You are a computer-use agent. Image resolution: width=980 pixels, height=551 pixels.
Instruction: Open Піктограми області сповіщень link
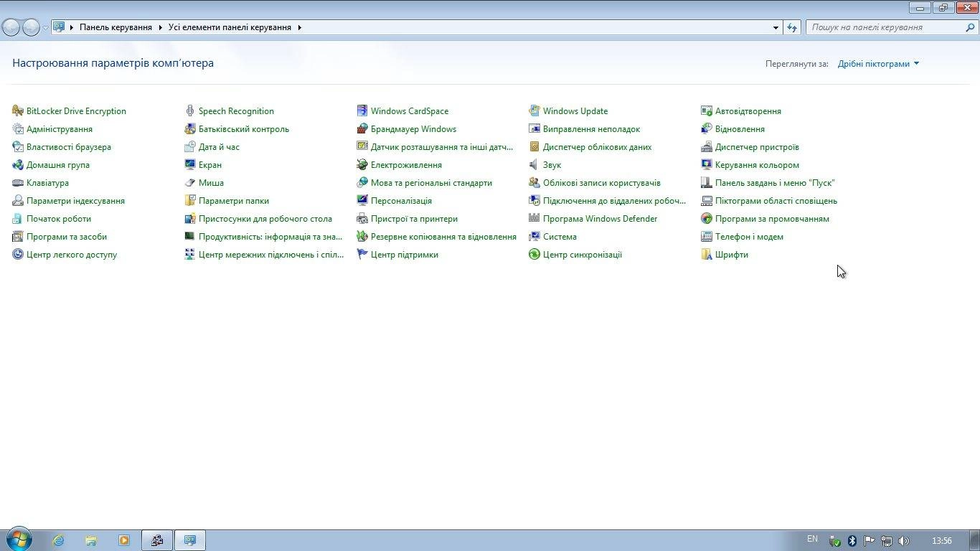pyautogui.click(x=776, y=201)
